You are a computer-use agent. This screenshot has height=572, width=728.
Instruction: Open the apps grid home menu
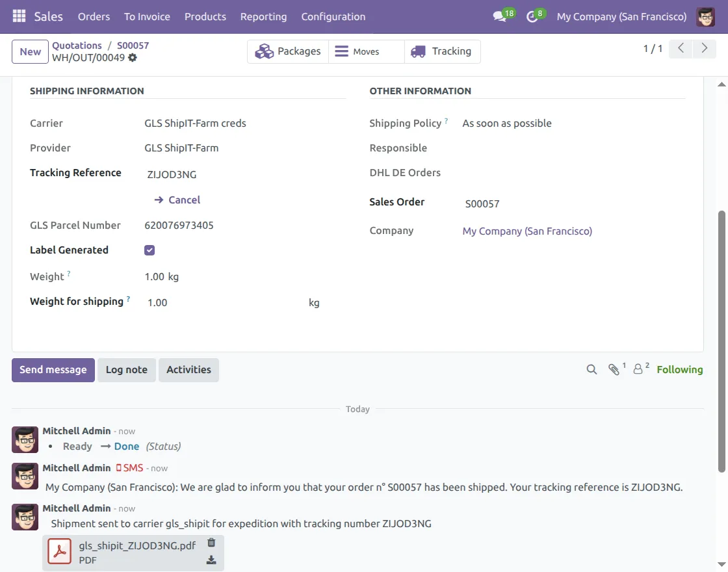(x=19, y=16)
